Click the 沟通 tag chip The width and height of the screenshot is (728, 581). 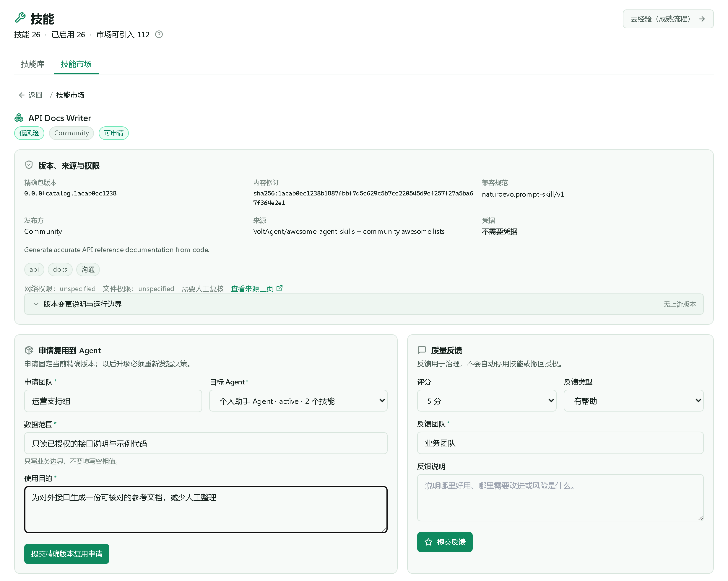[x=88, y=269]
